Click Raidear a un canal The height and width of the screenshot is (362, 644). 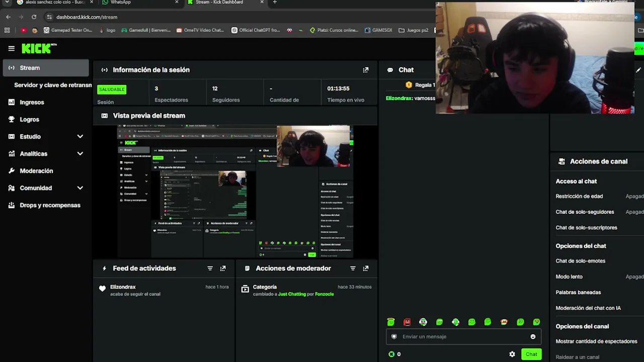pyautogui.click(x=577, y=357)
